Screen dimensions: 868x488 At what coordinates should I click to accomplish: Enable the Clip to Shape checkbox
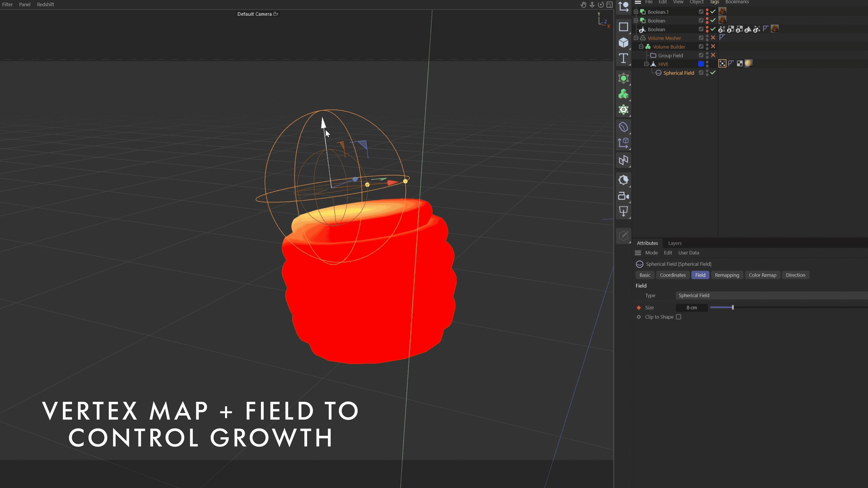pos(679,317)
